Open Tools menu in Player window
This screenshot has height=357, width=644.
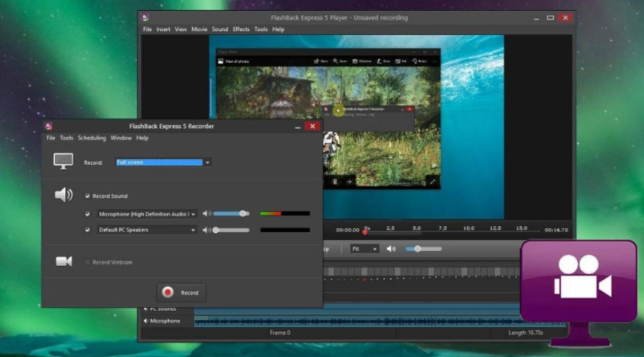pos(261,29)
